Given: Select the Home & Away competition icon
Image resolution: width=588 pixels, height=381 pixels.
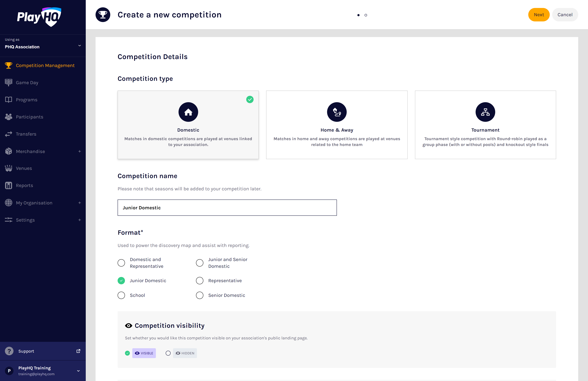Looking at the screenshot, I should [x=337, y=112].
